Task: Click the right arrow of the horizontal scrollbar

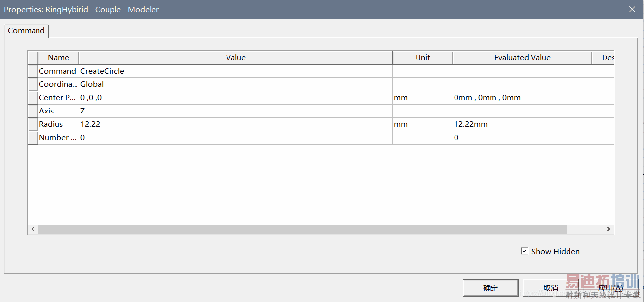Action: click(608, 229)
